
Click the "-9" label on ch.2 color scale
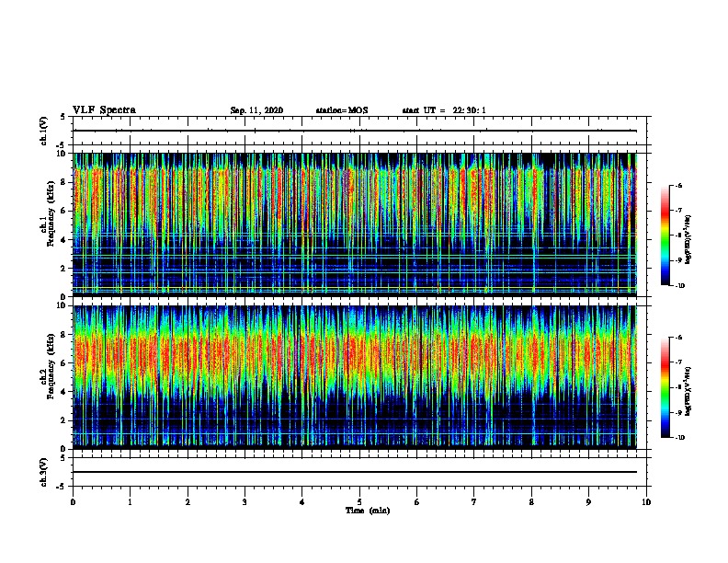click(x=679, y=412)
